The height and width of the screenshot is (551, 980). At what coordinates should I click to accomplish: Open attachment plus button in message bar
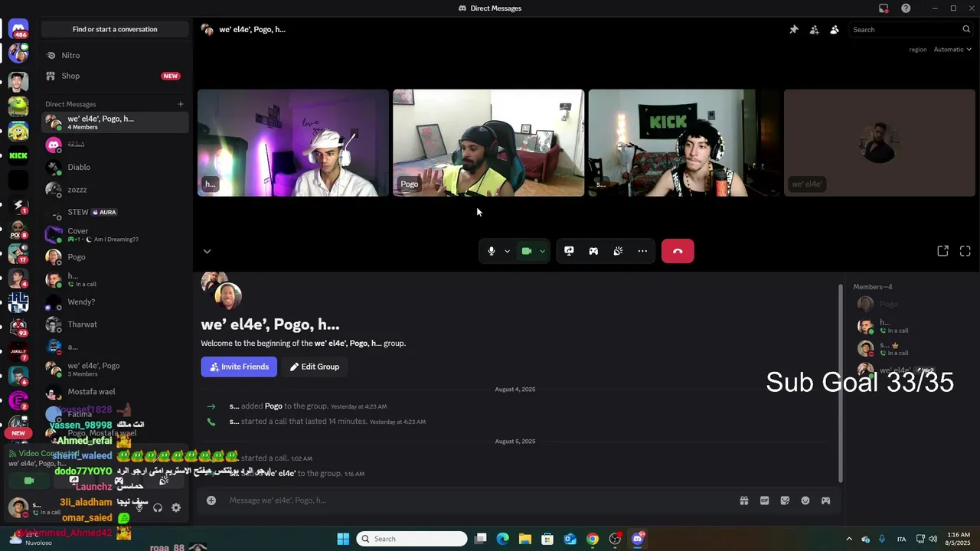(x=211, y=500)
